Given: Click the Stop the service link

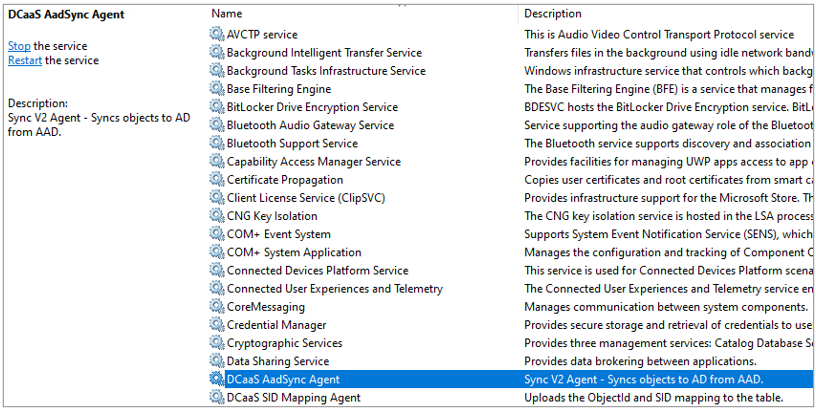Looking at the screenshot, I should [19, 46].
